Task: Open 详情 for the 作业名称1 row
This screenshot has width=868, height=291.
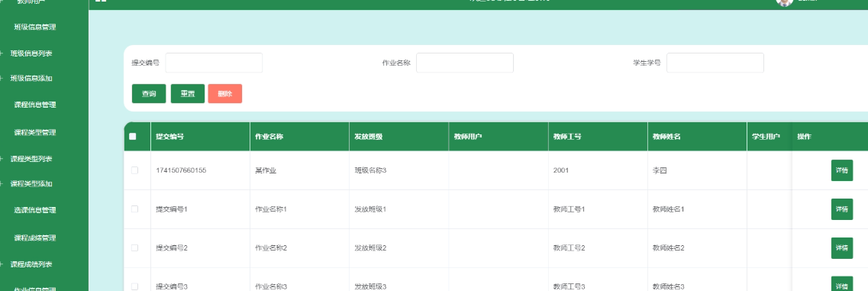Action: [x=841, y=209]
